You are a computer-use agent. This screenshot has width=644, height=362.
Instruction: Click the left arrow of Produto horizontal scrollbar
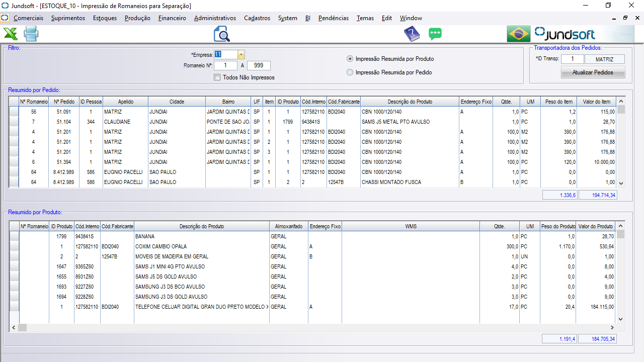[14, 327]
